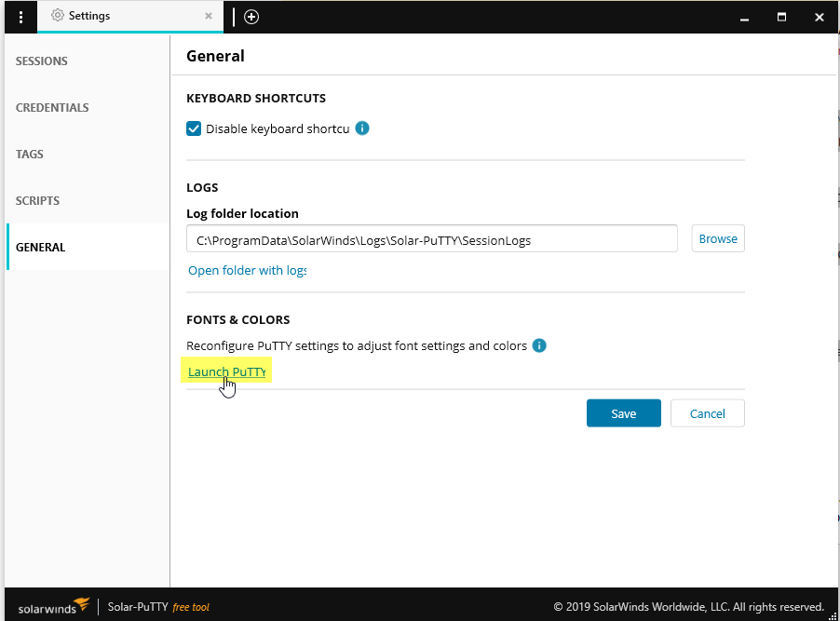Open the three-dot main menu
The height and width of the screenshot is (621, 840).
[x=20, y=17]
